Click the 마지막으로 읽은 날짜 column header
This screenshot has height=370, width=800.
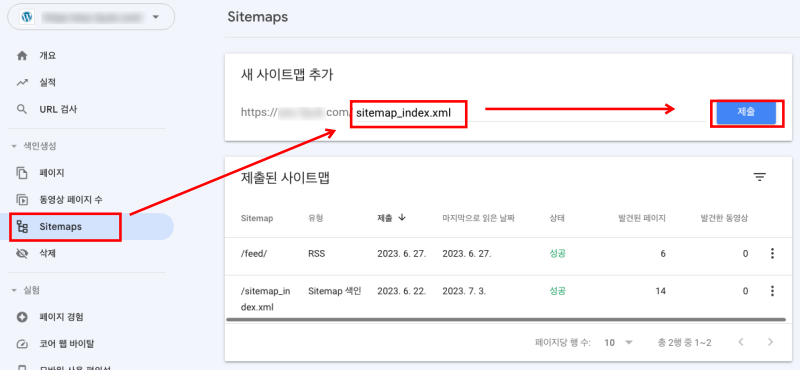tap(479, 218)
